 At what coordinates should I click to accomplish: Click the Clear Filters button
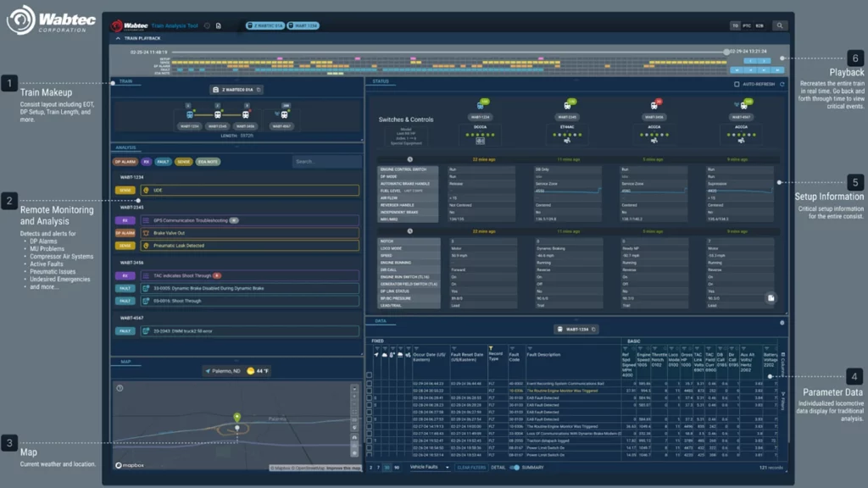click(471, 468)
